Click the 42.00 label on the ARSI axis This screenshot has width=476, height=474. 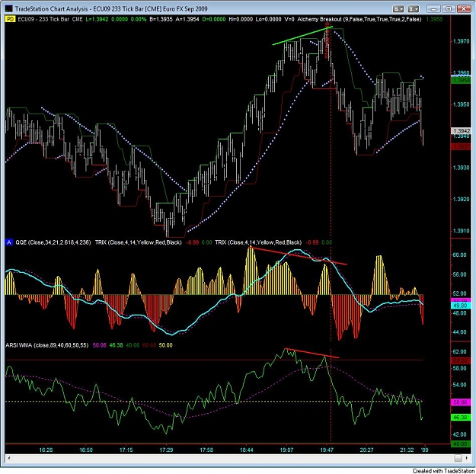click(459, 434)
